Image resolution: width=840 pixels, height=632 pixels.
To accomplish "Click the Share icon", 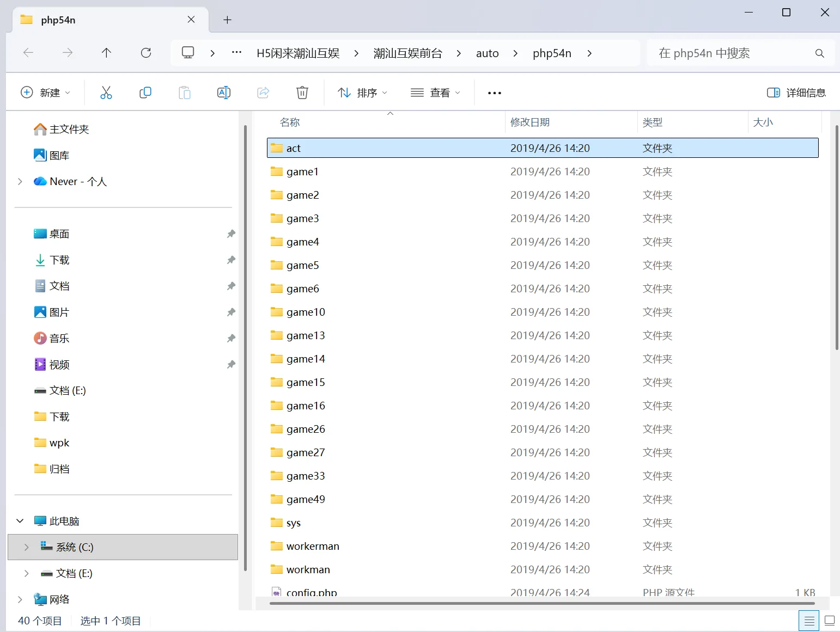I will [x=263, y=93].
